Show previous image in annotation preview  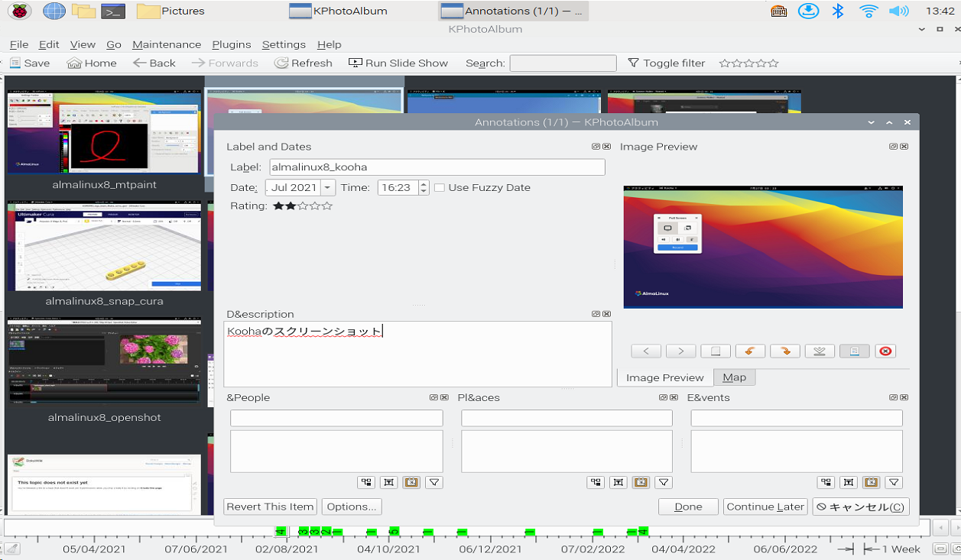646,351
